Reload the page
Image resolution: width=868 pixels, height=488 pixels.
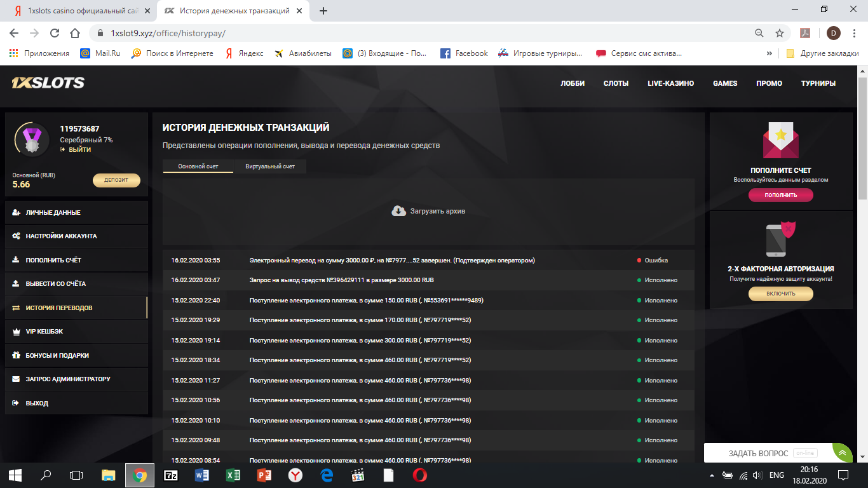click(55, 33)
